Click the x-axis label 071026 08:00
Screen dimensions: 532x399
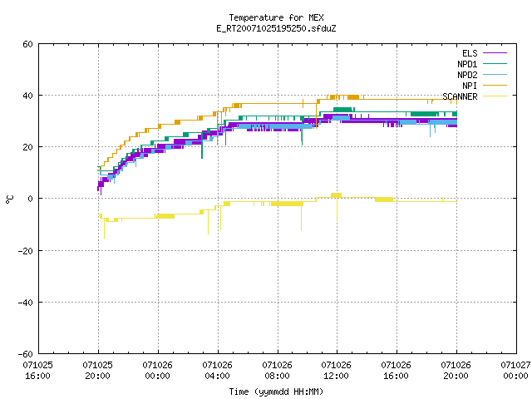(277, 371)
